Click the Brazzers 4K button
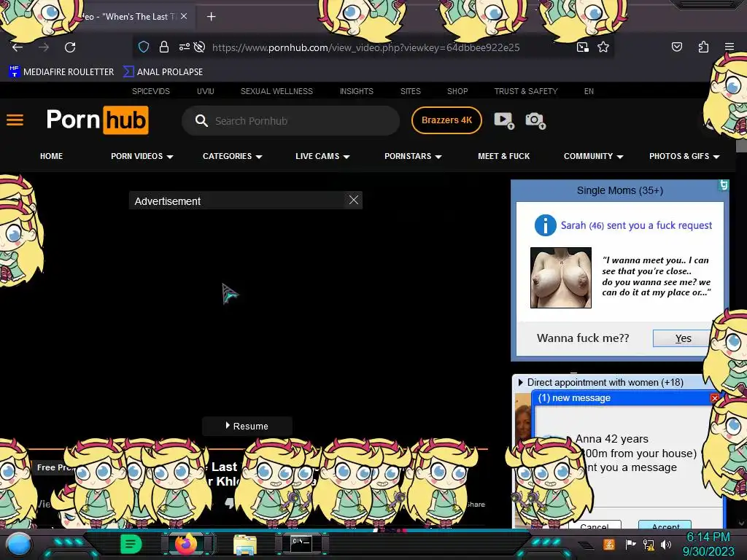The height and width of the screenshot is (560, 747). tap(446, 120)
